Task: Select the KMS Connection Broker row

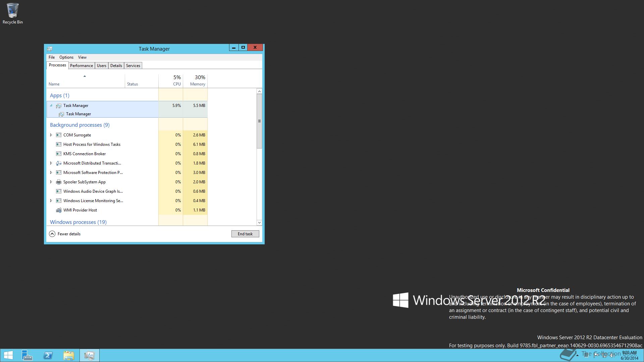Action: [x=127, y=154]
